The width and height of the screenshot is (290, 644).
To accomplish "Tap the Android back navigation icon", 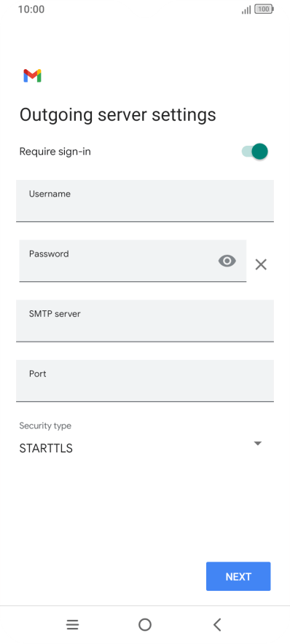I will 217,625.
